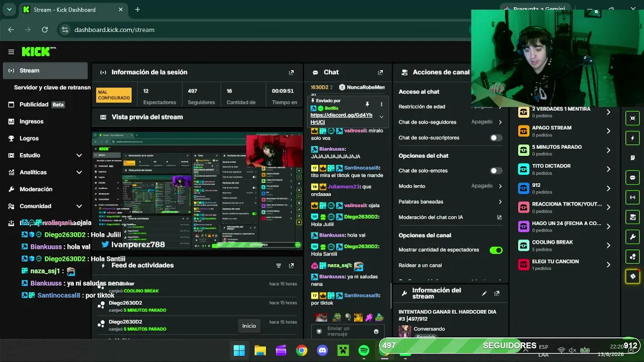Screen dimensions: 644x362
Task: Edit the stream information with pencil icon
Action: (x=484, y=293)
